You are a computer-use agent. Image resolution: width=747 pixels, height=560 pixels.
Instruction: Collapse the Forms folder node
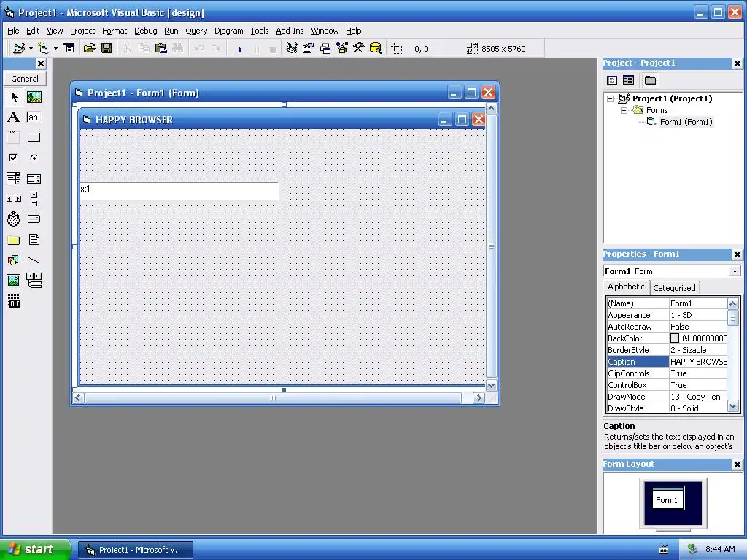624,110
